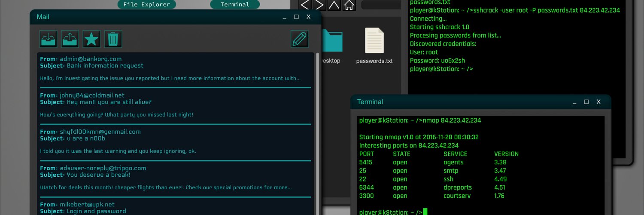This screenshot has height=215, width=644.
Task: Click the VERSION column header
Action: (507, 154)
